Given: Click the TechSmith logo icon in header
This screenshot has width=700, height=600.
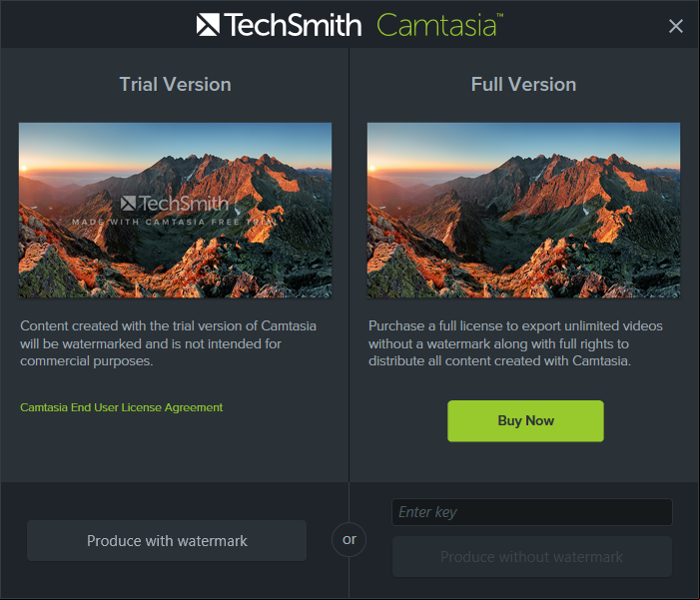Looking at the screenshot, I should click(208, 24).
